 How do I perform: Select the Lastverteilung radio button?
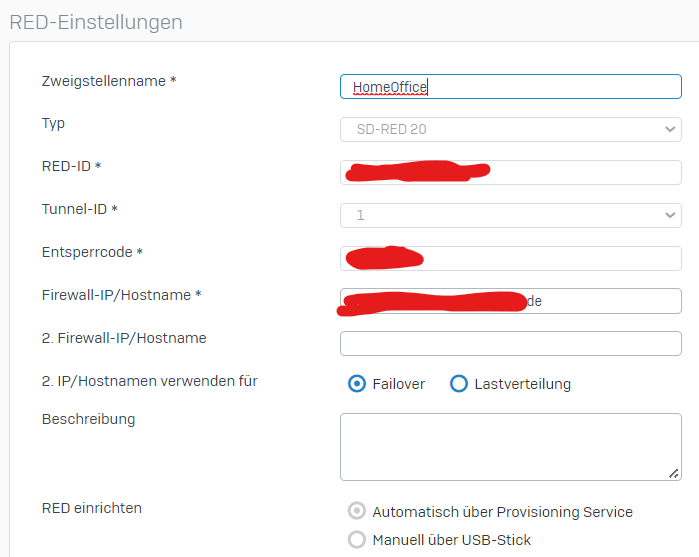[459, 384]
